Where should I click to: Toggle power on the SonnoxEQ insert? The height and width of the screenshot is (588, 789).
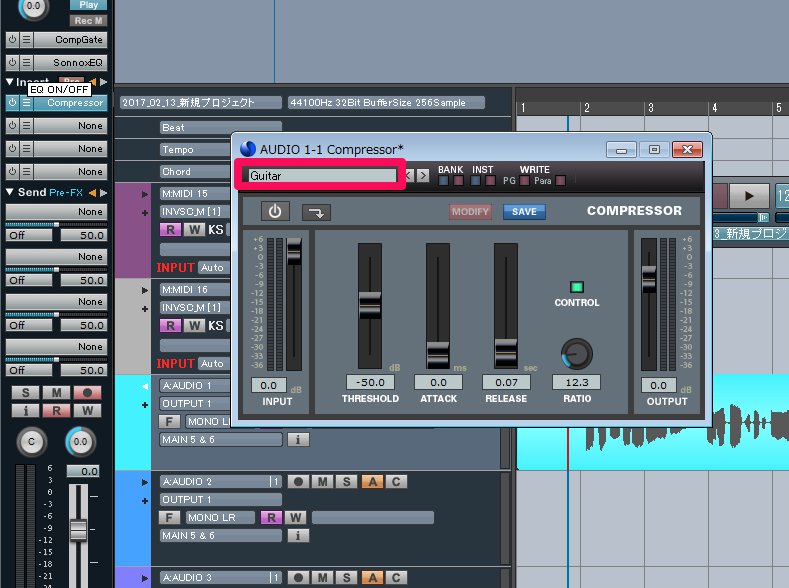(13, 62)
